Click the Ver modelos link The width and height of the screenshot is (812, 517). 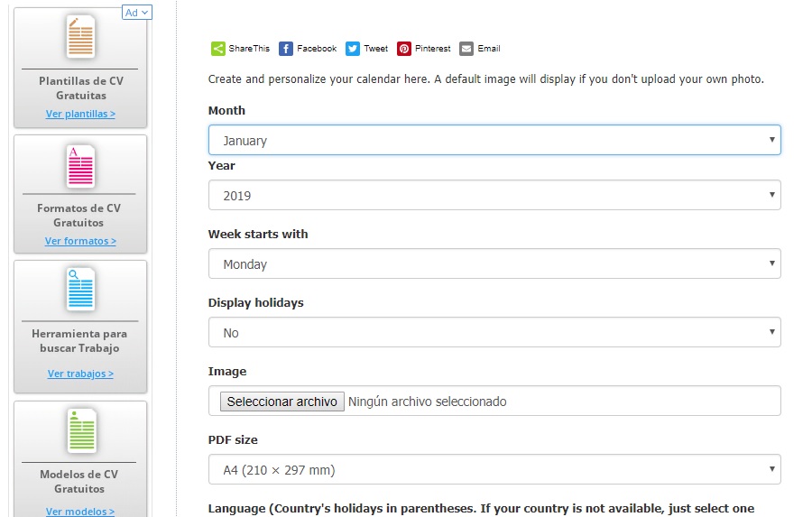click(80, 512)
